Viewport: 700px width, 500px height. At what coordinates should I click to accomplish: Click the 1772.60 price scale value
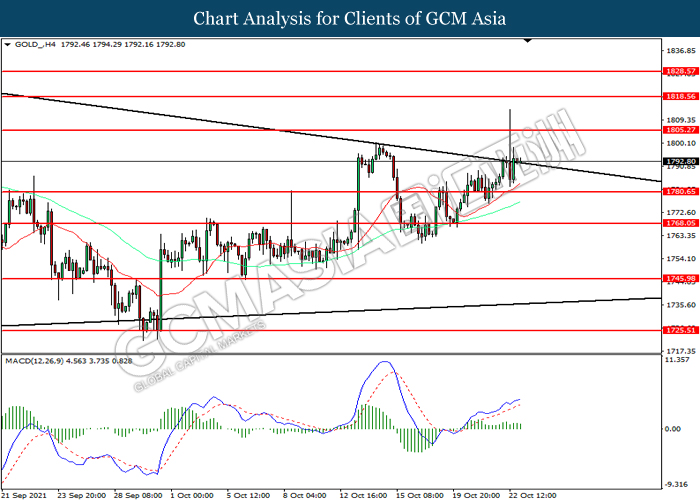(680, 212)
